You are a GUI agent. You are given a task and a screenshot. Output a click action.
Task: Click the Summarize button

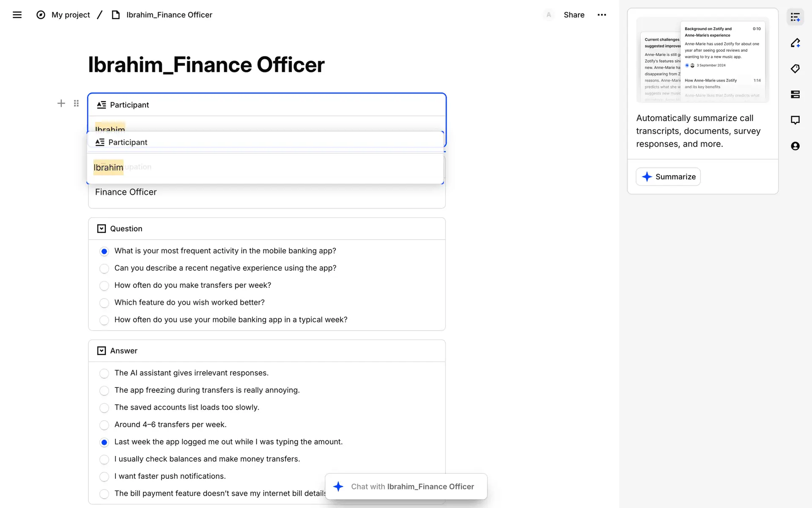tap(668, 177)
